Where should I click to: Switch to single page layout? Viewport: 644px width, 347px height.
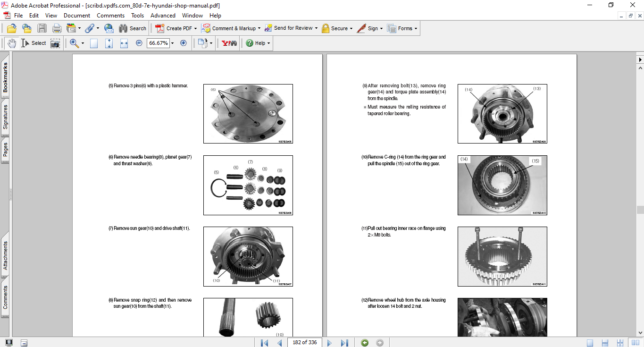[x=590, y=343]
